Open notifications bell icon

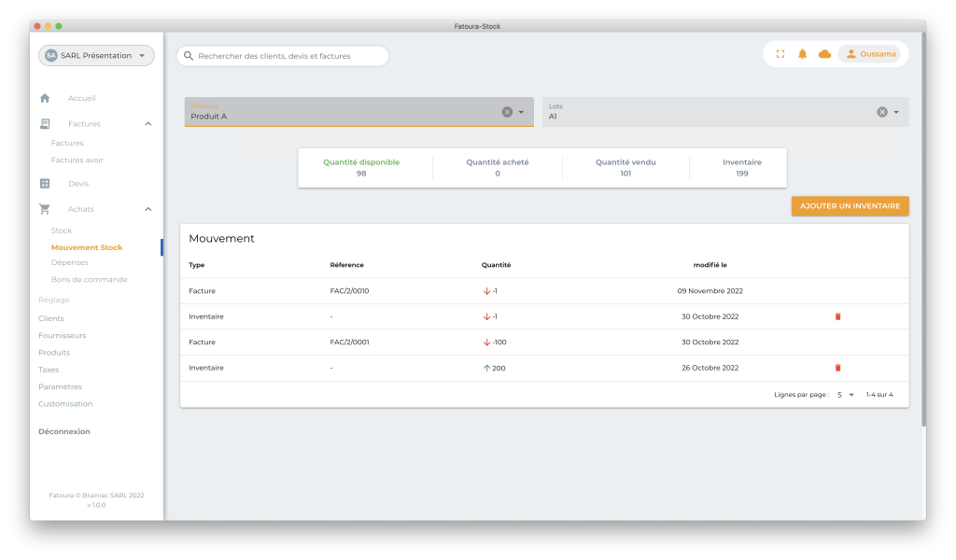pyautogui.click(x=802, y=54)
